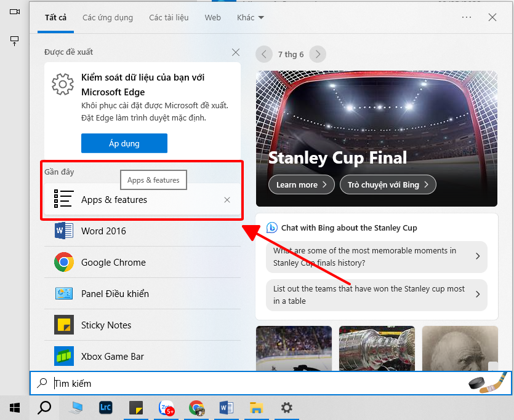Image resolution: width=514 pixels, height=420 pixels.
Task: Click the 7 thg 6 date label
Action: click(x=291, y=54)
